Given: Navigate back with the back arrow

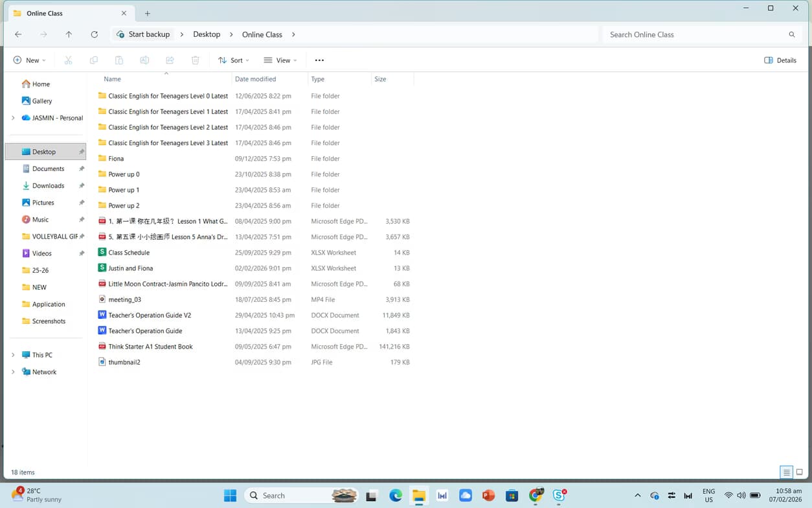Looking at the screenshot, I should 18,34.
